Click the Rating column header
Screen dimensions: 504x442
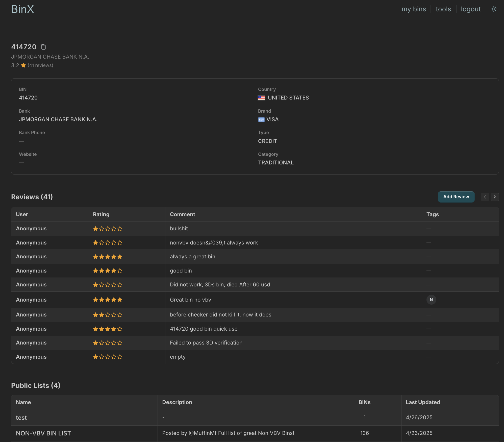(x=101, y=214)
